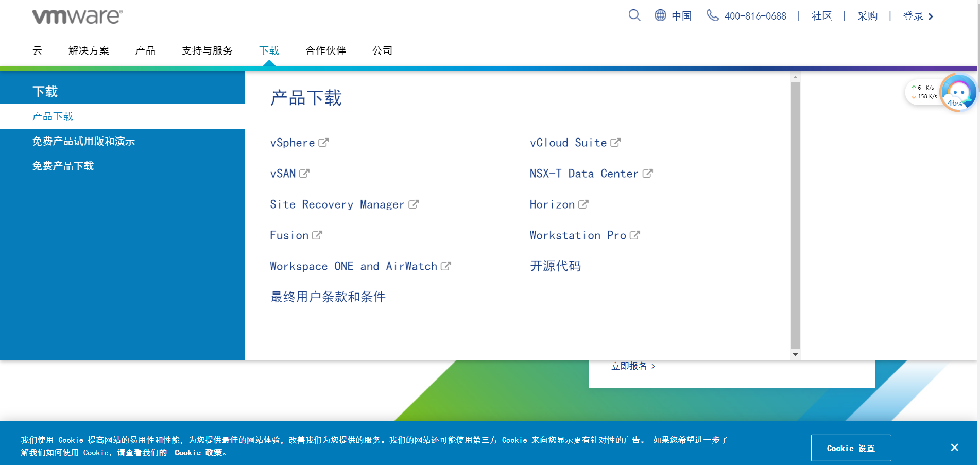The height and width of the screenshot is (465, 980).
Task: Click the globe region icon
Action: tap(660, 15)
